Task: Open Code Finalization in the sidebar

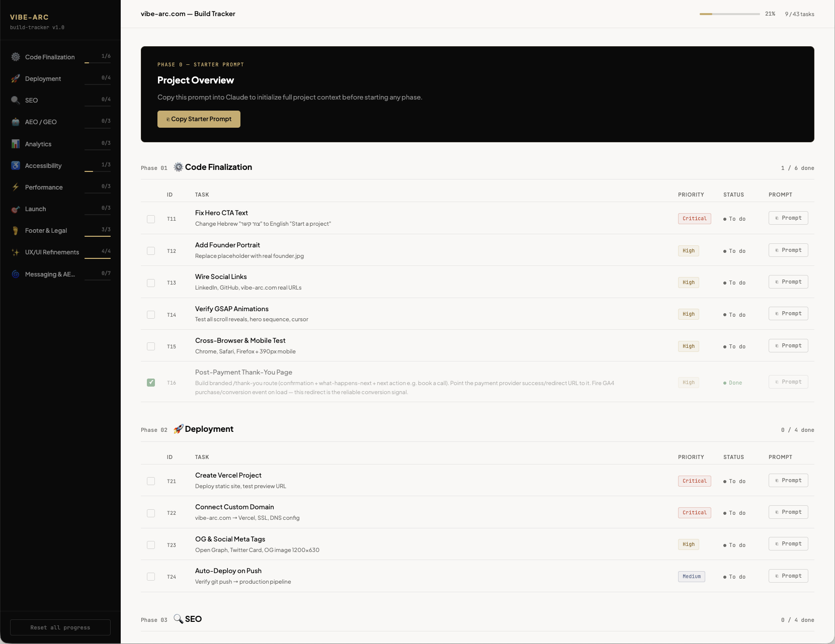Action: pyautogui.click(x=60, y=57)
